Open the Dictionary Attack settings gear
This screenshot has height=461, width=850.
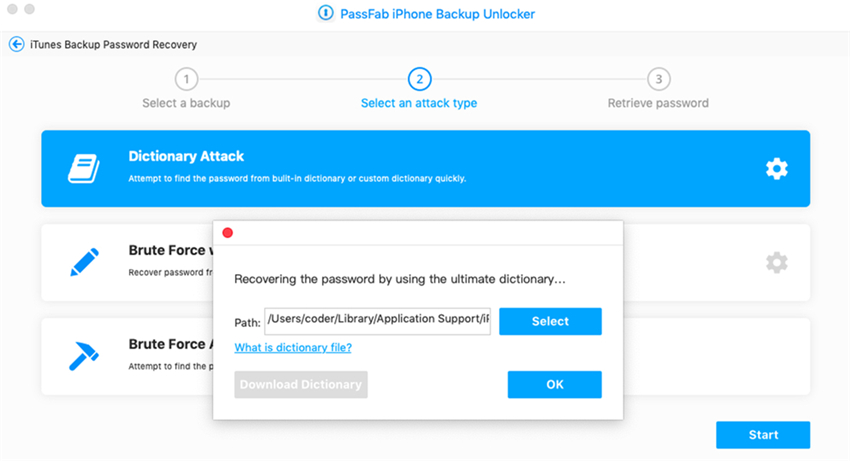[x=776, y=169]
